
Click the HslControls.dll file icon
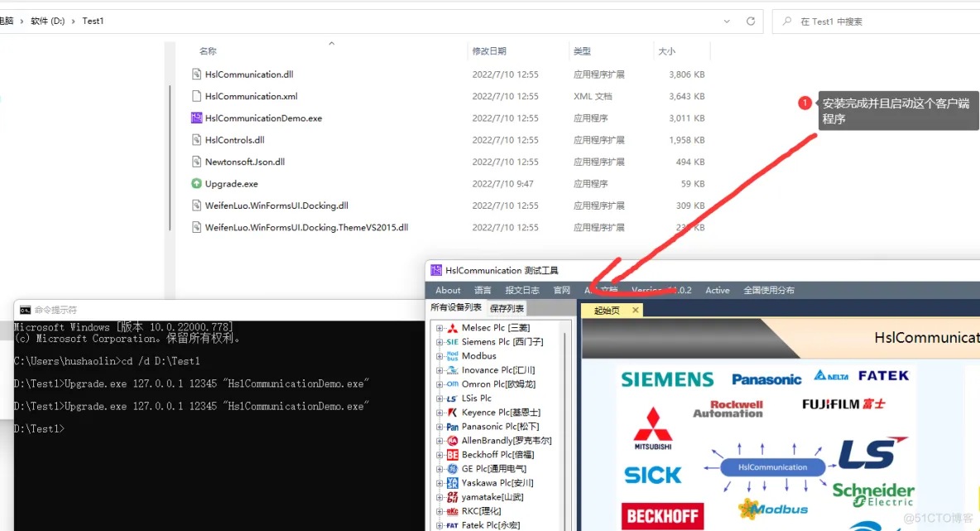click(x=196, y=140)
